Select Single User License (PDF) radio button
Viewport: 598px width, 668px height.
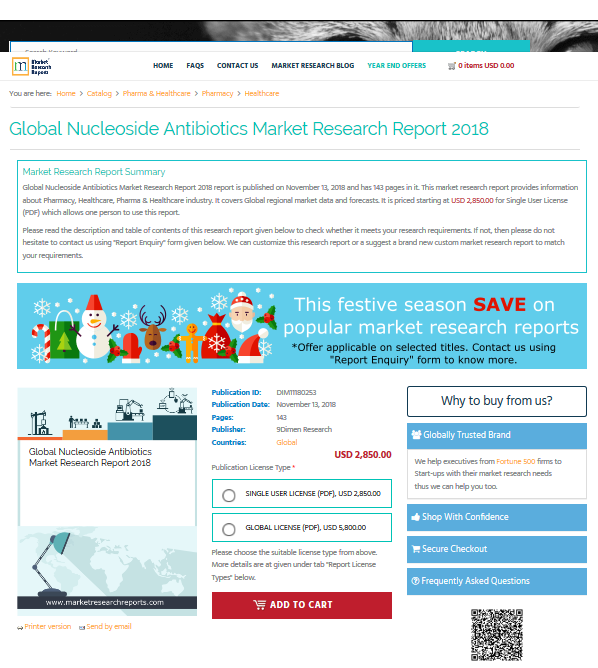(229, 495)
